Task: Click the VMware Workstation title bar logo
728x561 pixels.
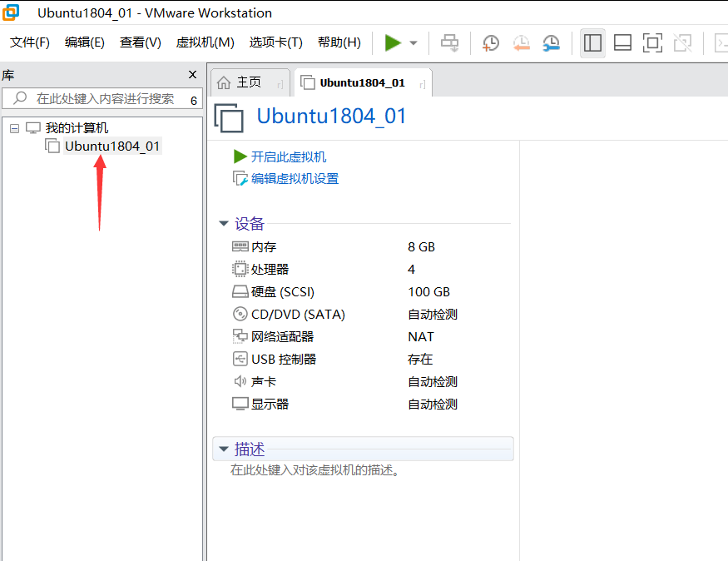Action: click(11, 12)
